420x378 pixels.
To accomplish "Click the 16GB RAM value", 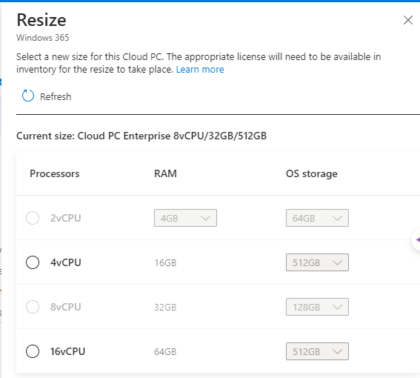I will click(165, 263).
